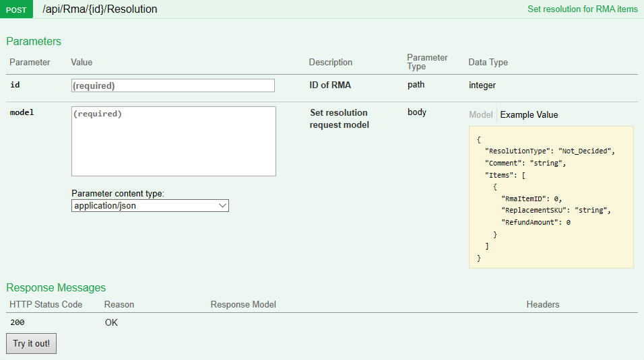644x360 pixels.
Task: Open the Parameter content type dropdown
Action: (150, 206)
